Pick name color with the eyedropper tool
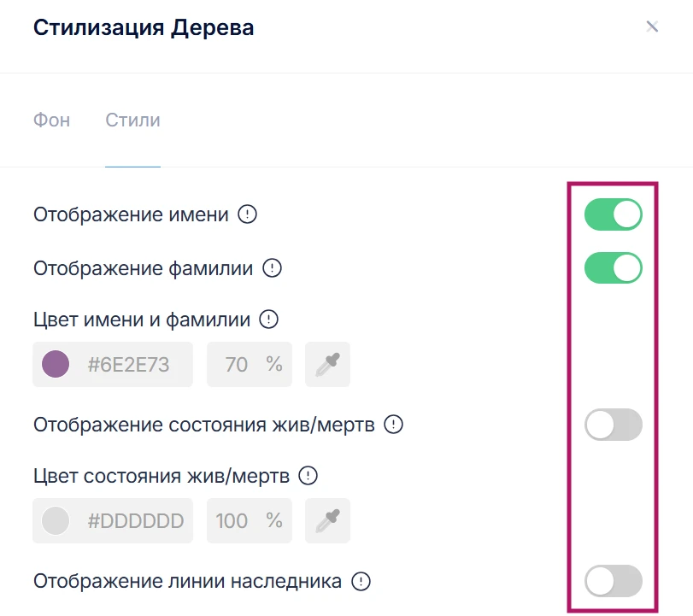Image resolution: width=693 pixels, height=616 pixels. (x=328, y=365)
